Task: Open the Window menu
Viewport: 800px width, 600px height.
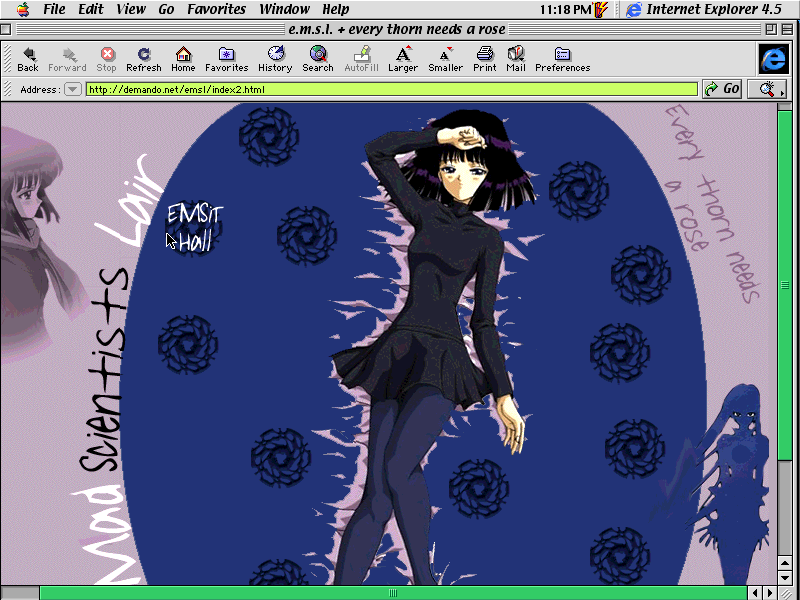Action: 284,10
